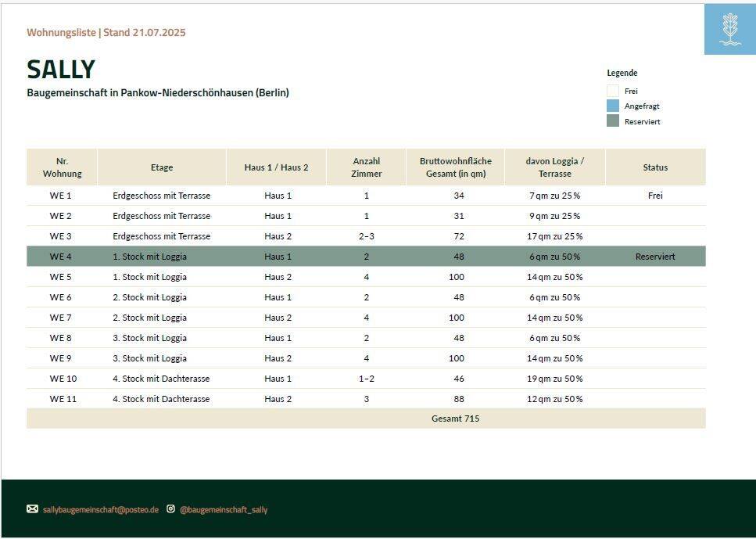Screen dimensions: 756x539
Task: Select the WE 8 cell
Action: coord(60,338)
